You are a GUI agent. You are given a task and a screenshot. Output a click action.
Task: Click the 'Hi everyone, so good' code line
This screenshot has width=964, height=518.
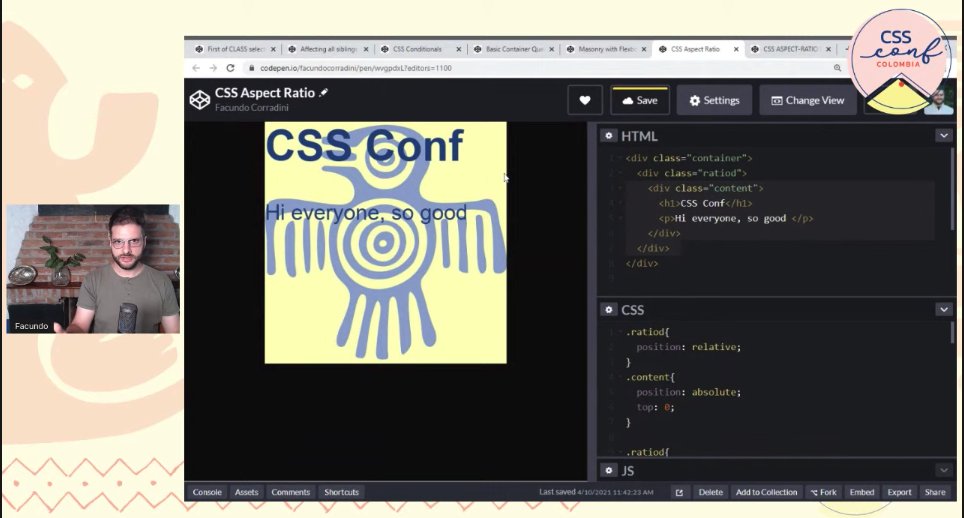pos(736,218)
